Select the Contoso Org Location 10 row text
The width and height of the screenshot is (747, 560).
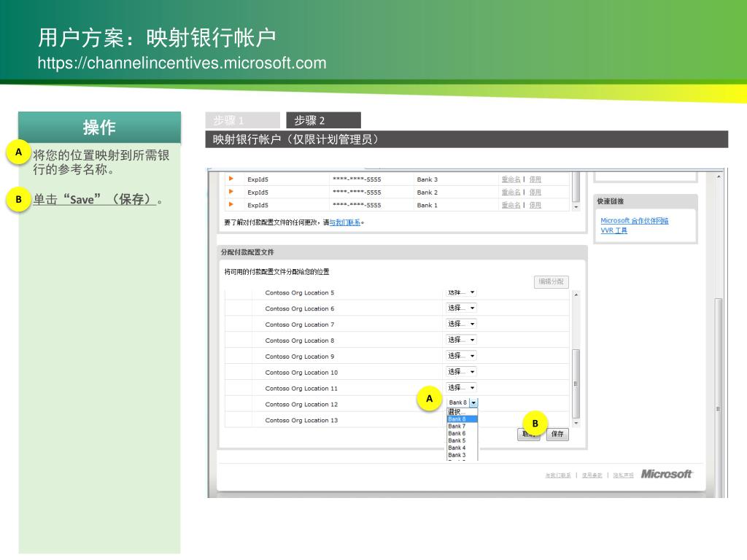(x=301, y=373)
